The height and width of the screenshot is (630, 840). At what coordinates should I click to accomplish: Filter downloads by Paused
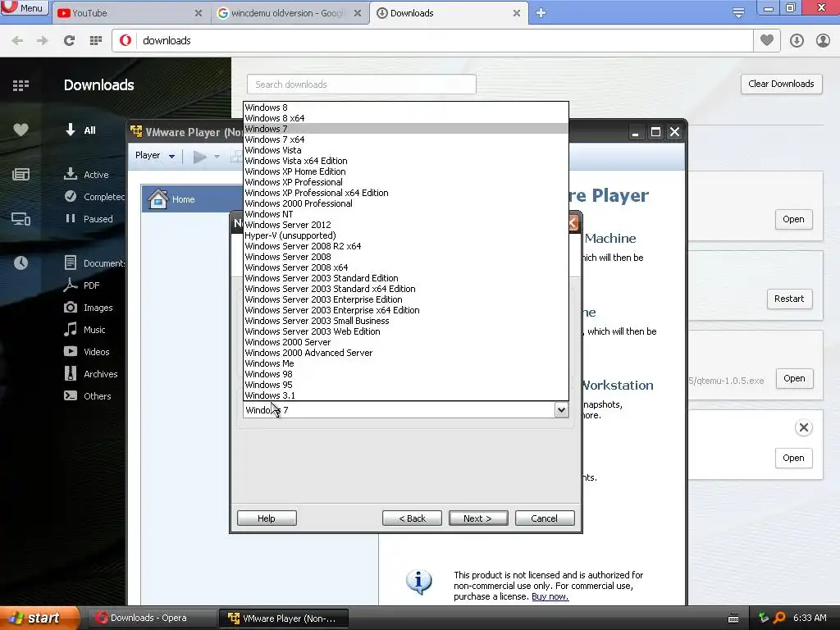coord(89,218)
